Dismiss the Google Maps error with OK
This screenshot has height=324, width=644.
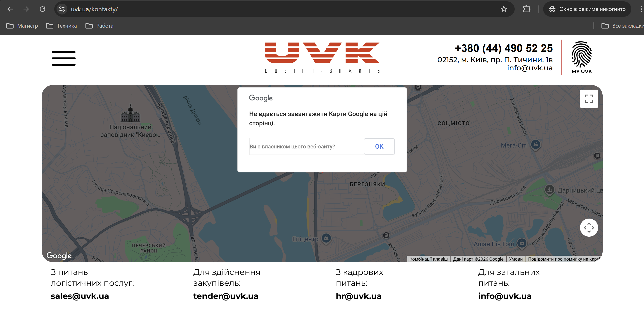coord(379,146)
